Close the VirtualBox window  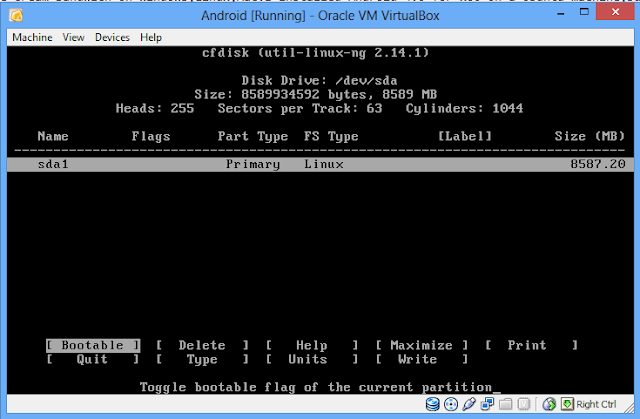[x=615, y=12]
